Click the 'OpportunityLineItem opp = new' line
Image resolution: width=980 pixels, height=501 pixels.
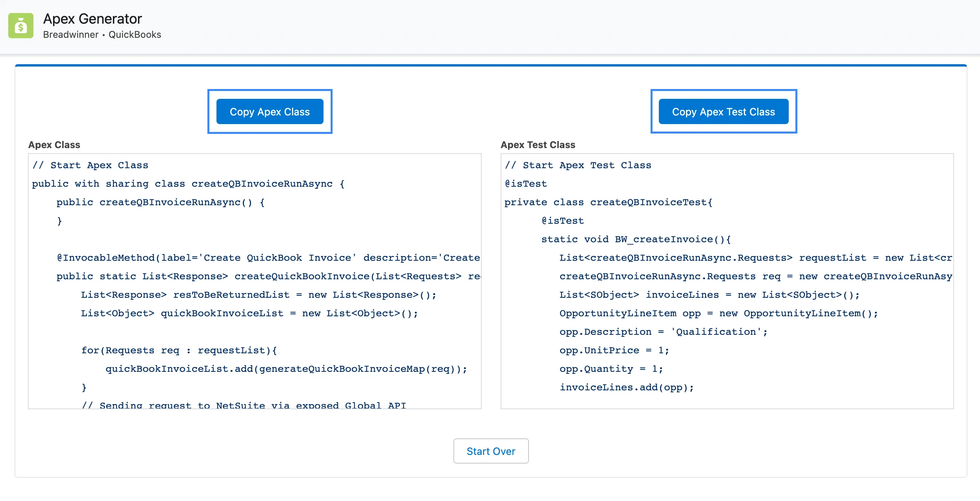(x=719, y=313)
